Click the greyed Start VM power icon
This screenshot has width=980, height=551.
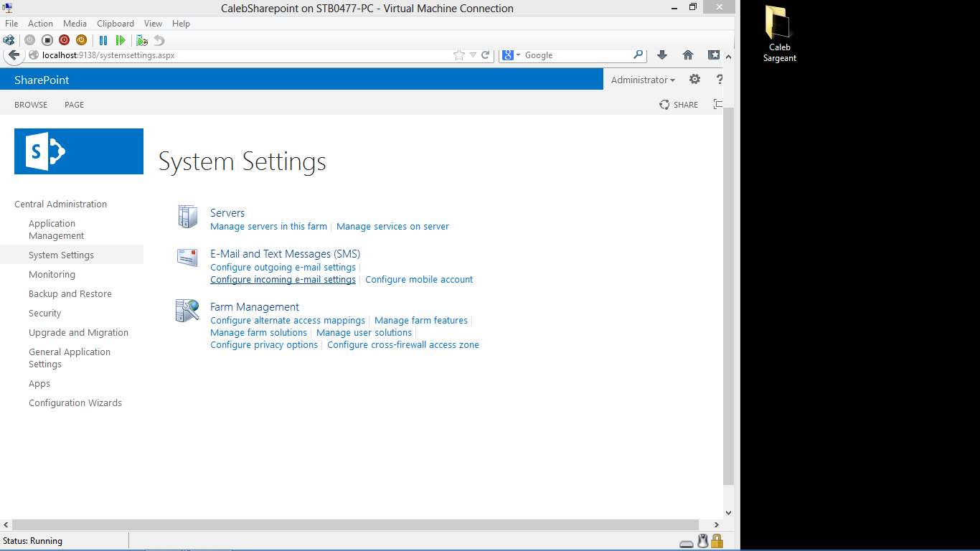click(29, 40)
